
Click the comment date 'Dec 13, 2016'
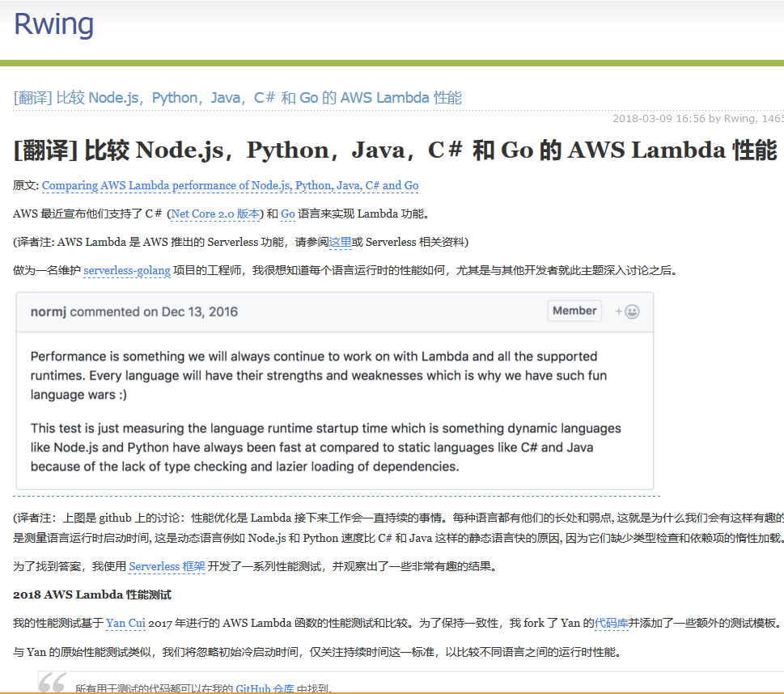click(200, 312)
